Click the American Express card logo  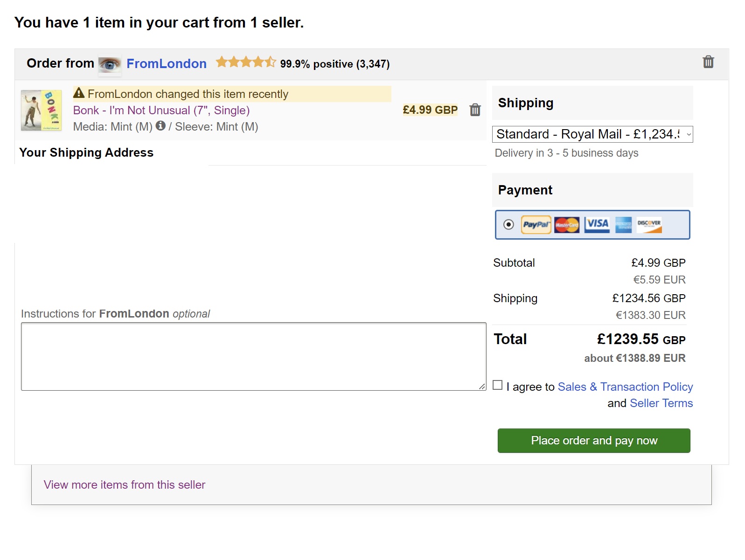[x=623, y=225]
